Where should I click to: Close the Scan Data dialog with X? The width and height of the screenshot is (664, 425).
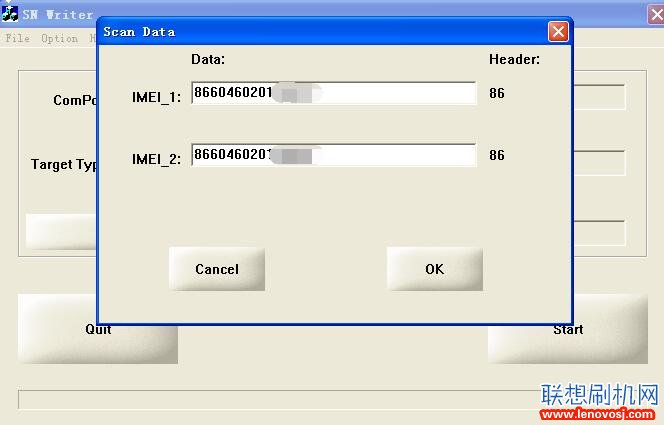558,32
